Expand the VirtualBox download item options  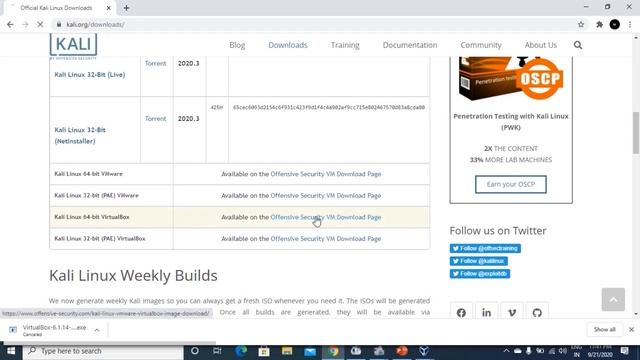coord(97,330)
